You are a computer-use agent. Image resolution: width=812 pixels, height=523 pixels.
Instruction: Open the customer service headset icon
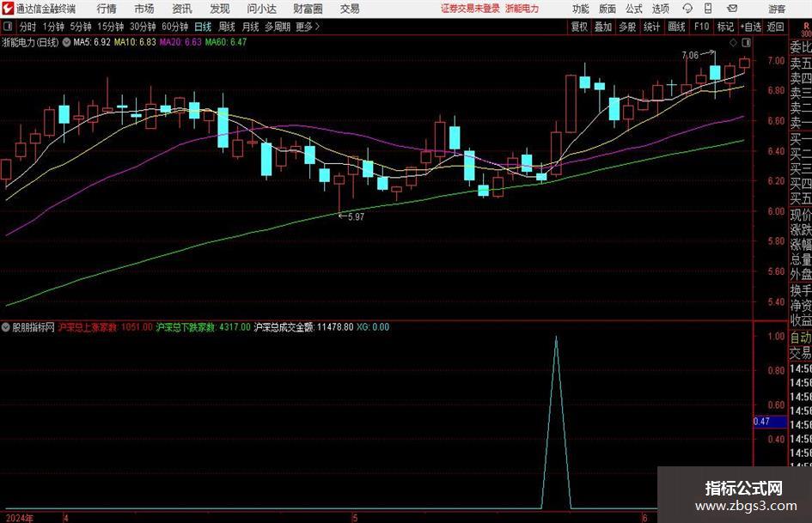[687, 9]
